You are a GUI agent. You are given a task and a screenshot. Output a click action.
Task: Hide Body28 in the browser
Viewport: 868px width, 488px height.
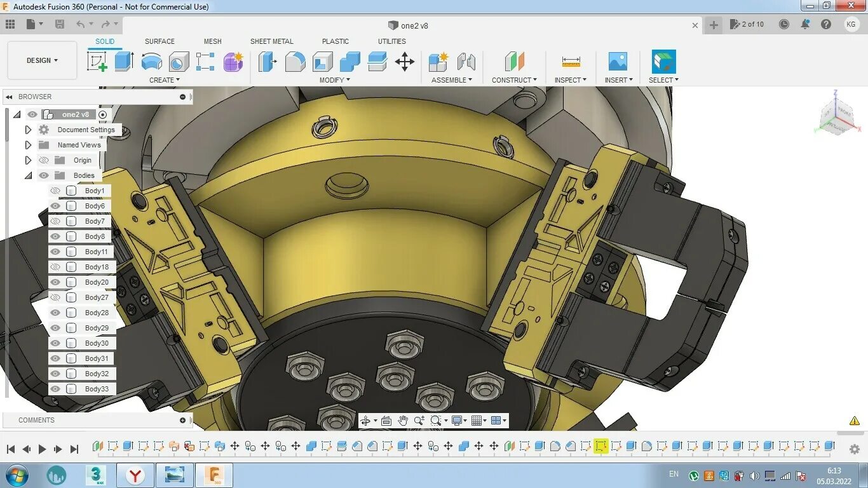coord(55,313)
